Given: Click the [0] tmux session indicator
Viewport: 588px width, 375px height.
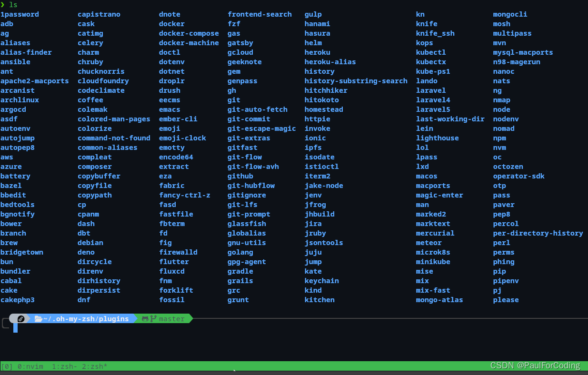Looking at the screenshot, I should 7,366.
